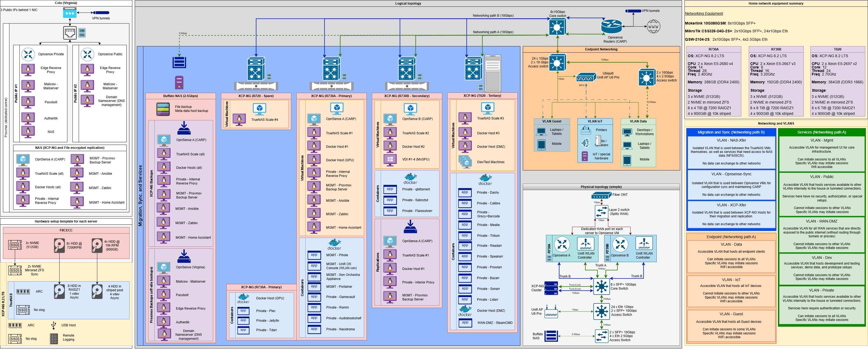Click the XCP-NG Cluster server stack icon
This screenshot has width=868, height=363.
[551, 288]
